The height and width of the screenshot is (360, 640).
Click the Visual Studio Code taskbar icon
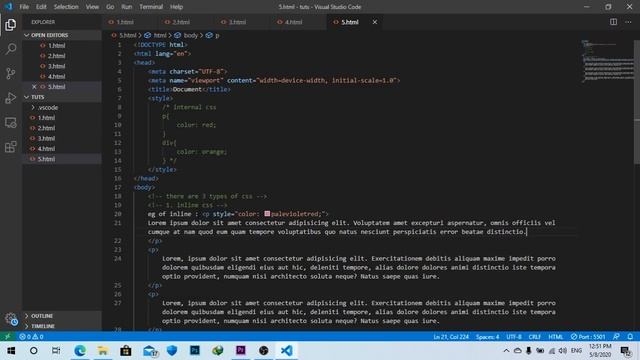(x=287, y=351)
